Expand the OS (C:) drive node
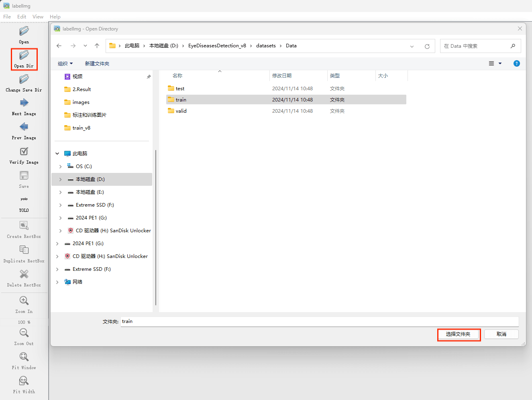532x400 pixels. tap(61, 166)
